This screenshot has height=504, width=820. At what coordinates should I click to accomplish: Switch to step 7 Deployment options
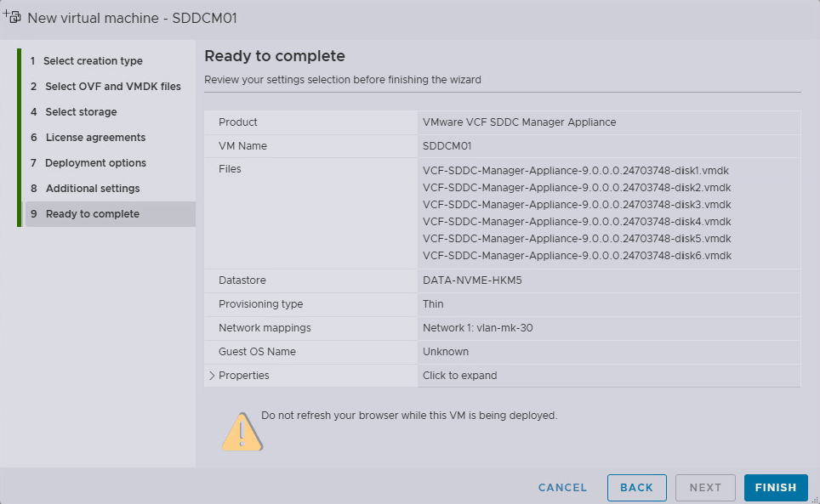click(95, 163)
